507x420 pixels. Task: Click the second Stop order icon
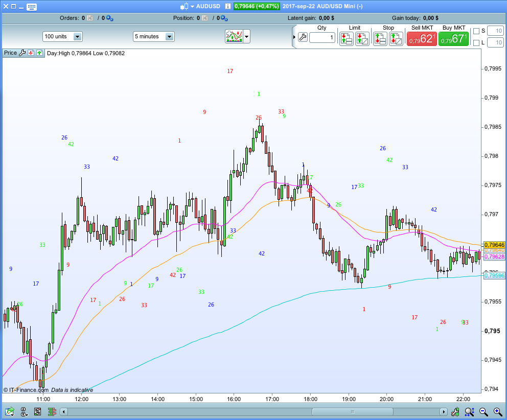point(396,39)
